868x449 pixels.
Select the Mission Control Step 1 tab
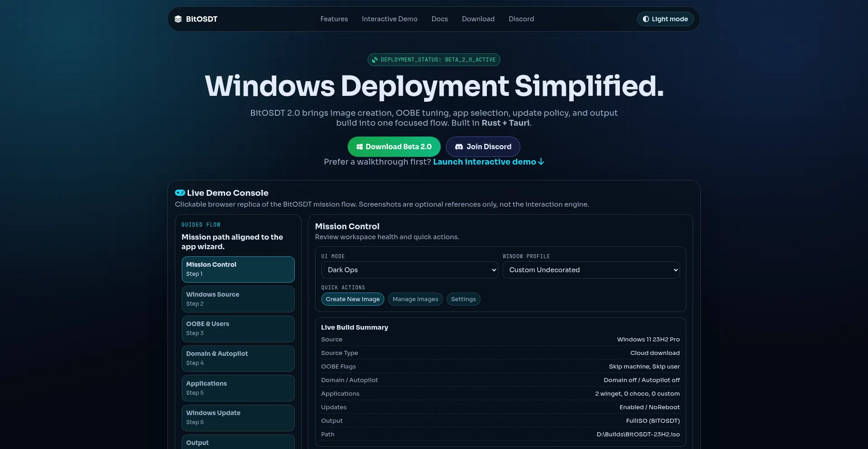coord(238,269)
